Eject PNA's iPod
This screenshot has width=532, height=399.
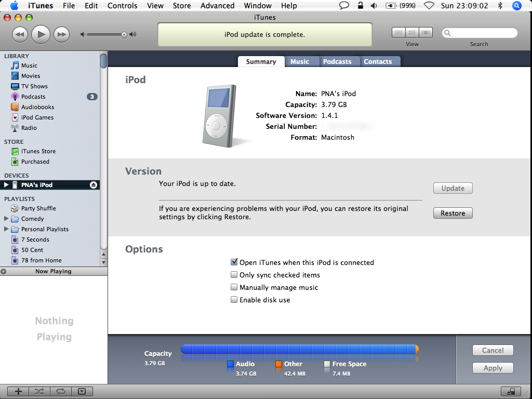click(94, 185)
